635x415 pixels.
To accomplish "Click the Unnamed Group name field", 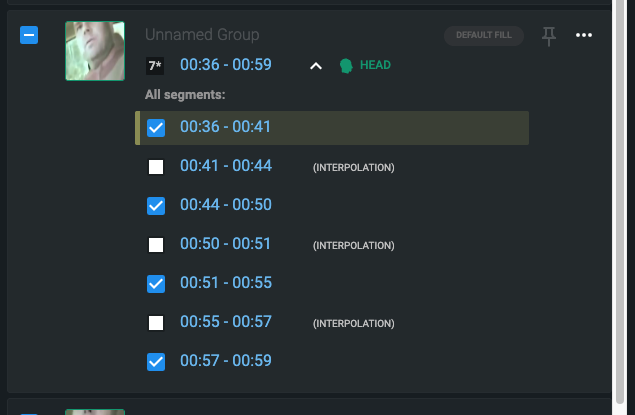I will coord(202,35).
